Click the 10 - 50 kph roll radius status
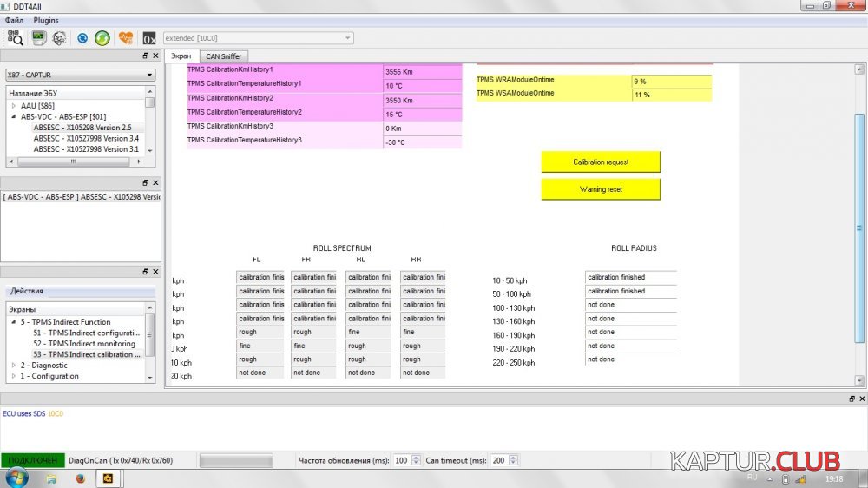 (630, 277)
